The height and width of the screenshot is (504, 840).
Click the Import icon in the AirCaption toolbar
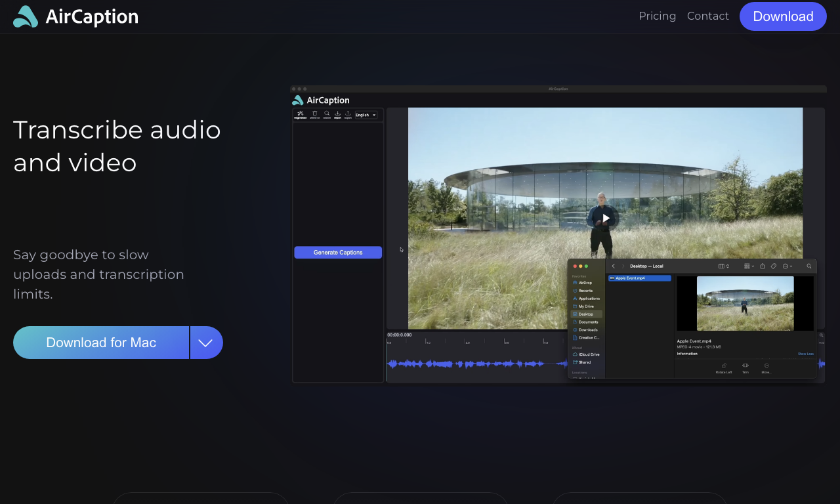click(337, 115)
